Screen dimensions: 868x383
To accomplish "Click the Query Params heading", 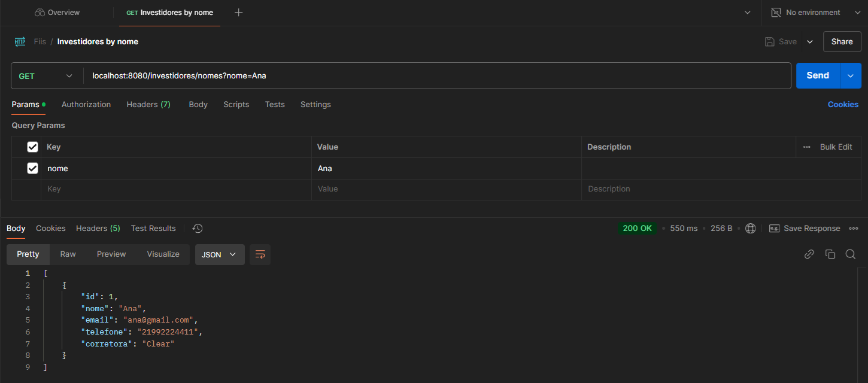I will click(38, 126).
